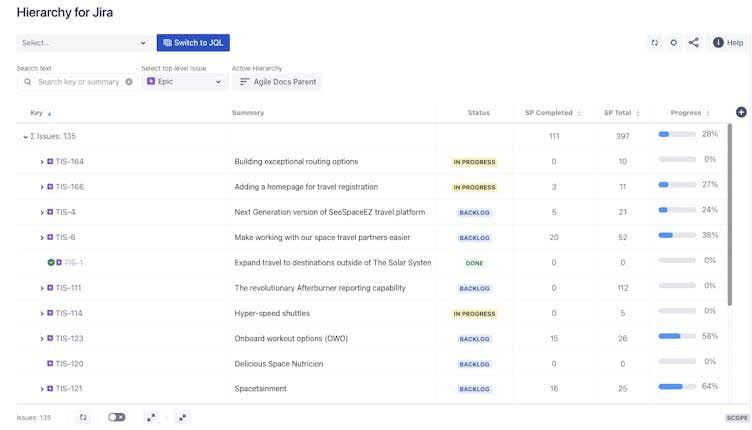This screenshot has height=430, width=752.
Task: Click the SCOPE badge
Action: (737, 418)
